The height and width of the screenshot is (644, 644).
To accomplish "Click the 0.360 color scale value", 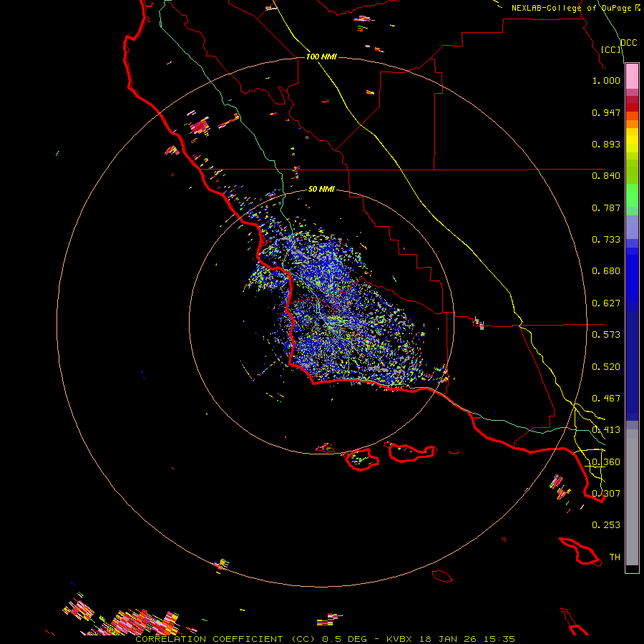I will pos(606,462).
